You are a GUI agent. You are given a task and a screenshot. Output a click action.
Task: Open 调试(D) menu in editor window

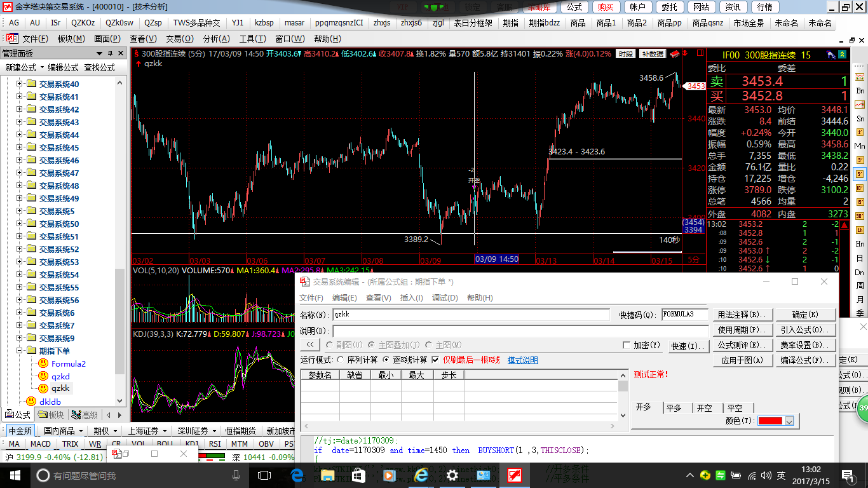pos(445,298)
